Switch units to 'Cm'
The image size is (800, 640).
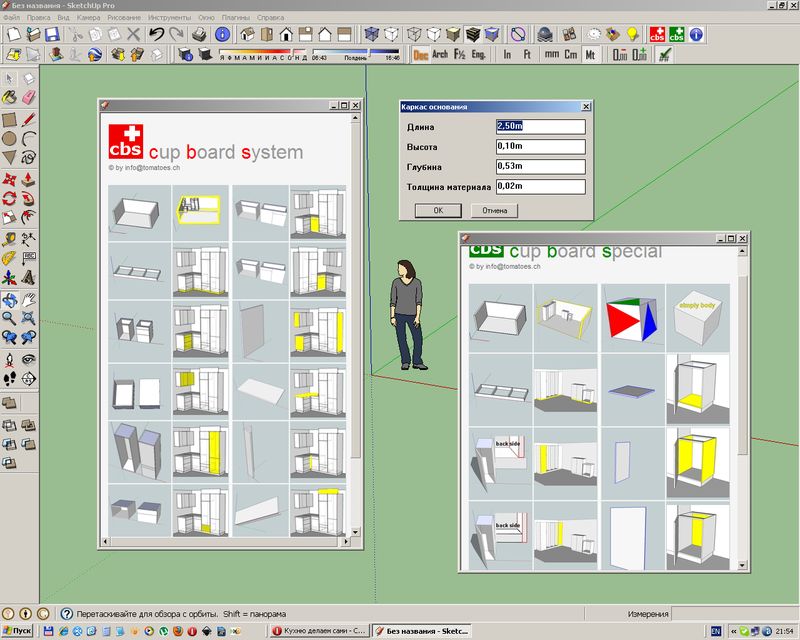coord(571,55)
